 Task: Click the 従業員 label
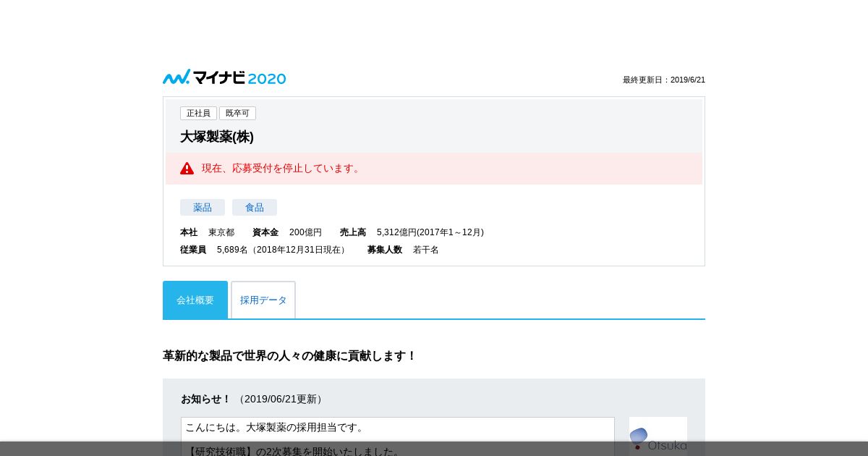pyautogui.click(x=193, y=250)
